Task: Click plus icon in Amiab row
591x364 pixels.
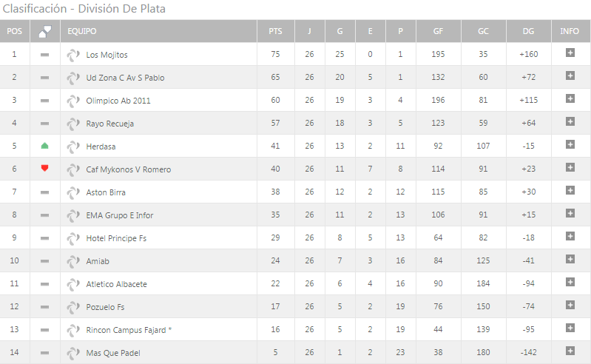Action: 570,259
